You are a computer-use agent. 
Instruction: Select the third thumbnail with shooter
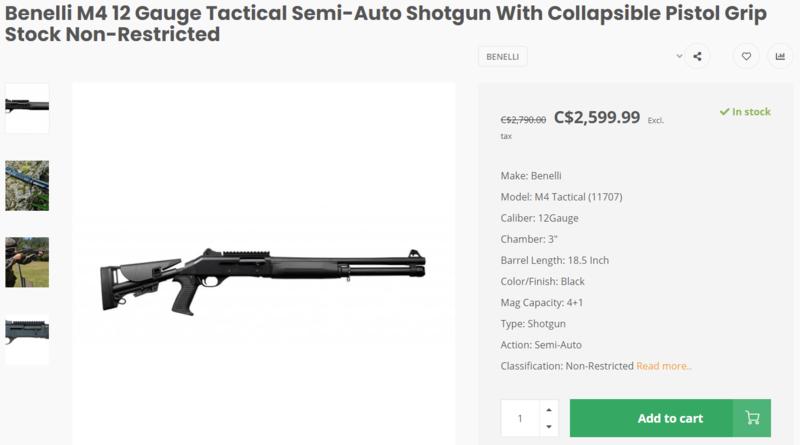[x=27, y=262]
